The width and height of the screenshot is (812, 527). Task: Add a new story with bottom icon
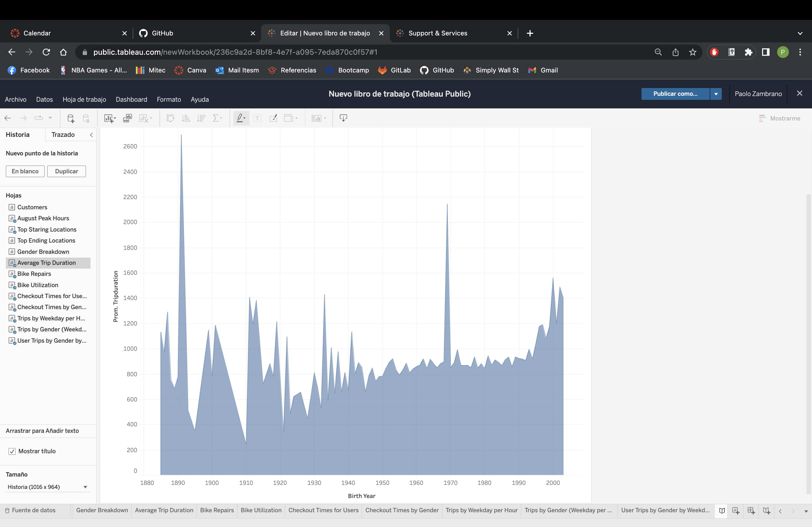[766, 510]
